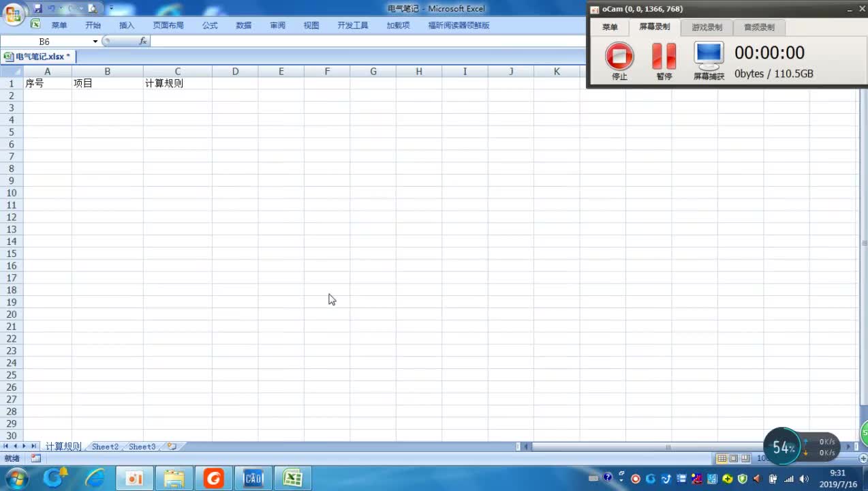Select the 计算规则 sheet tab
868x491 pixels.
(x=63, y=447)
